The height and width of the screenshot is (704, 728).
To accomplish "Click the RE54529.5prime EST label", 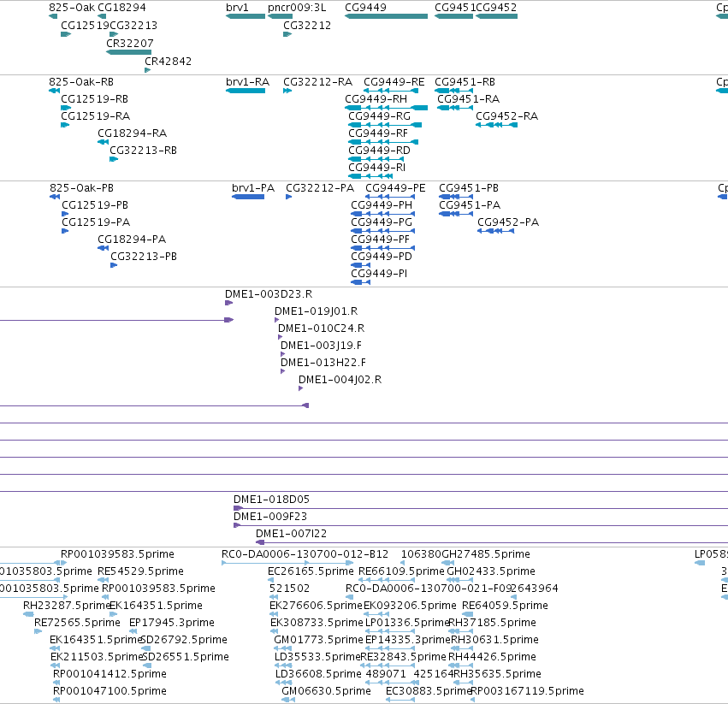I will pos(140,571).
